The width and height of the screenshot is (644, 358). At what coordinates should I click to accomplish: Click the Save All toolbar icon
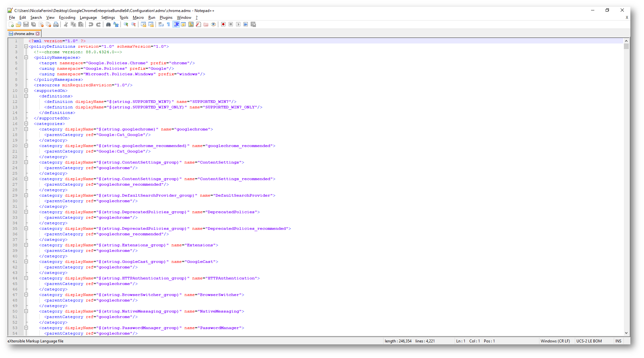(33, 24)
